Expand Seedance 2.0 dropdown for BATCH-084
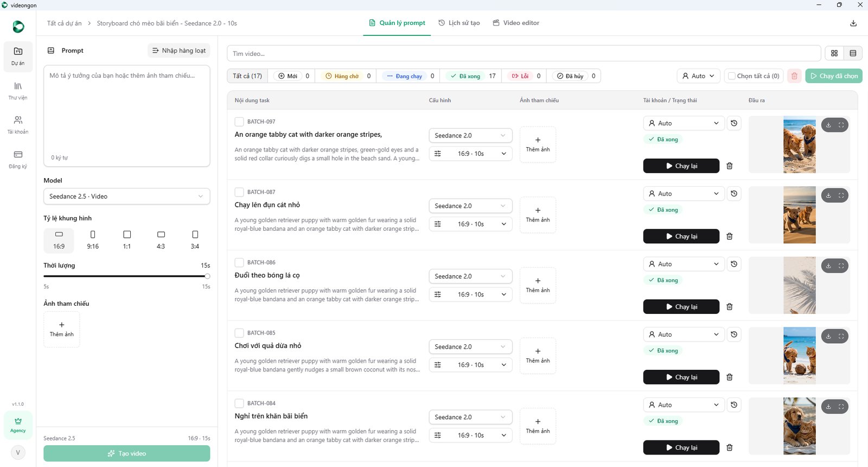 pyautogui.click(x=470, y=417)
